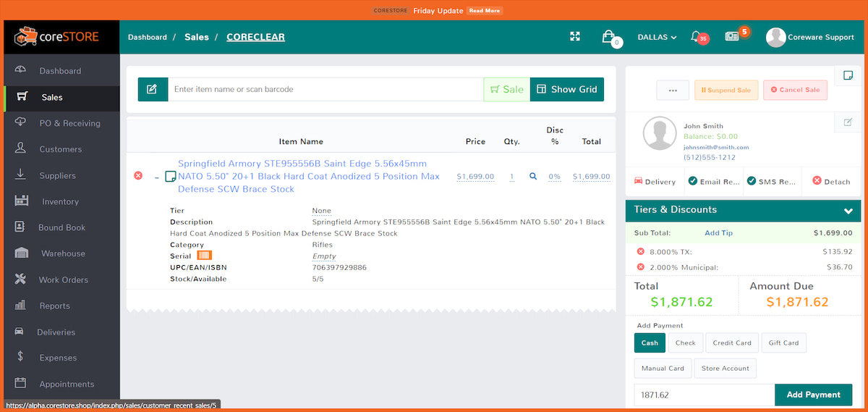Click the sale note icon at panel corner

click(847, 75)
